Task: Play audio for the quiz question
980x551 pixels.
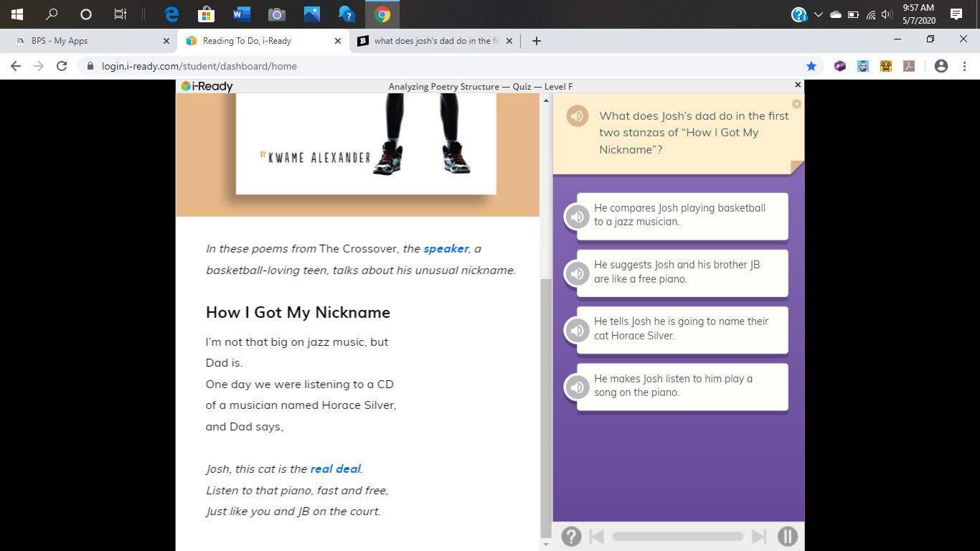Action: 577,116
